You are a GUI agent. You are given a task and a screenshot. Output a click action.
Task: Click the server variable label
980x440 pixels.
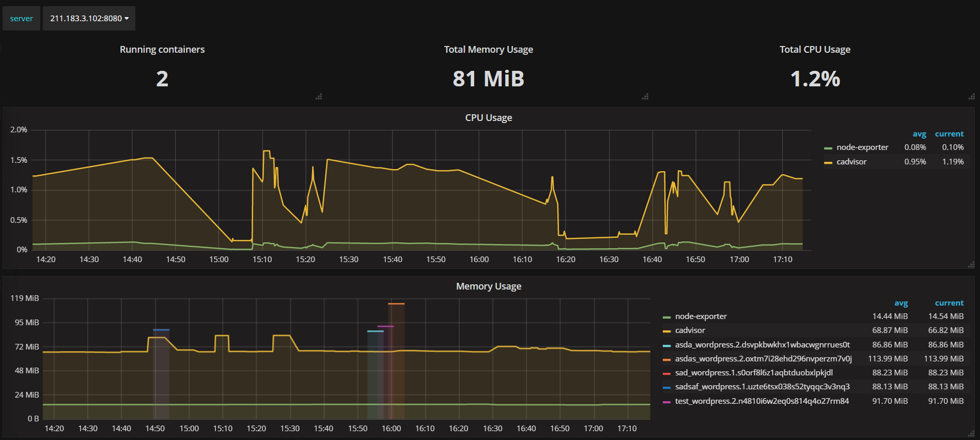pos(21,19)
